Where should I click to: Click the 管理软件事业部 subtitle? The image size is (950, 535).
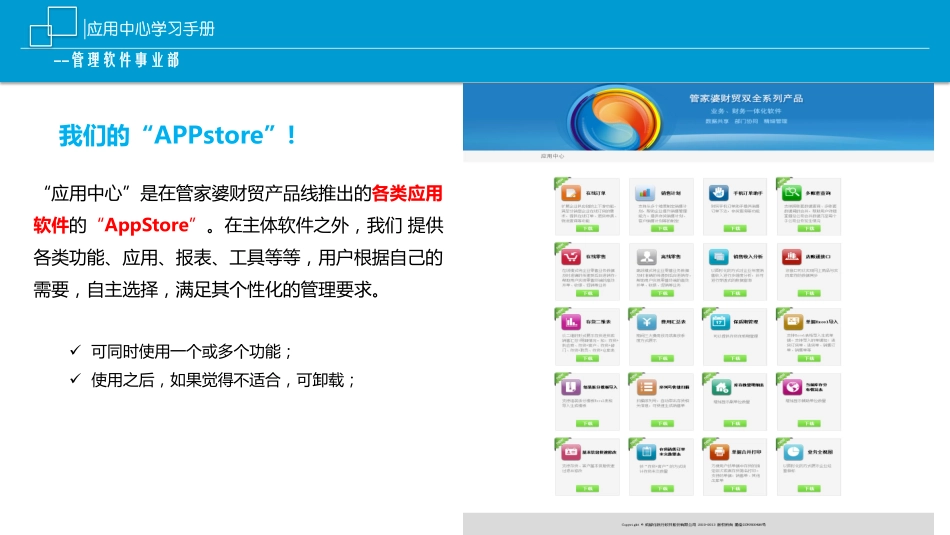tap(125, 59)
